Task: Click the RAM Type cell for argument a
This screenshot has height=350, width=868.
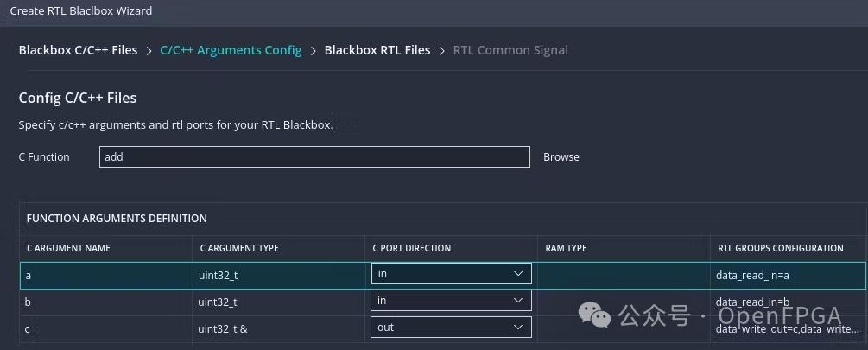Action: (x=622, y=275)
